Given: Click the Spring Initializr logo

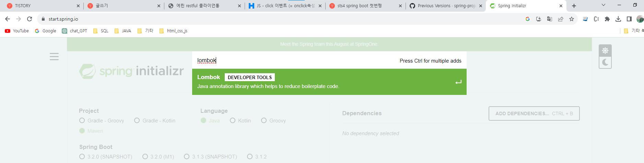Looking at the screenshot, I should coord(131,71).
